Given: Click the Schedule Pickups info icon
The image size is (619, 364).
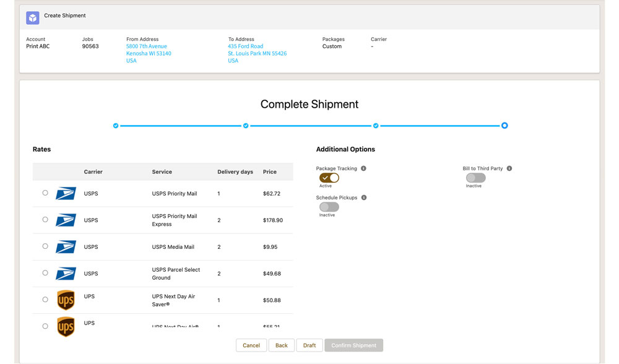Looking at the screenshot, I should (x=364, y=197).
